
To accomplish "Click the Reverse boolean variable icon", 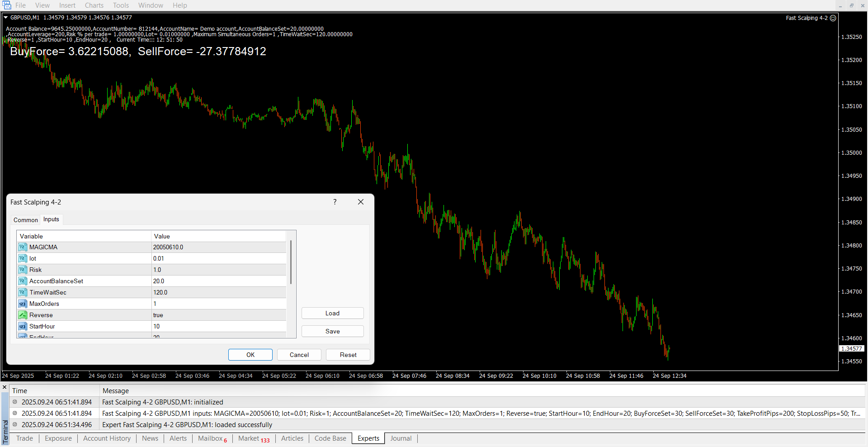I will [22, 315].
